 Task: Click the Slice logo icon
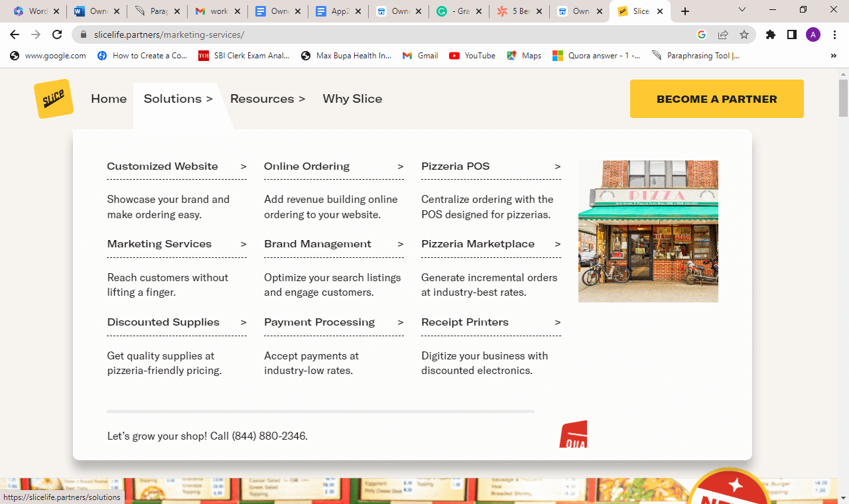click(x=54, y=99)
